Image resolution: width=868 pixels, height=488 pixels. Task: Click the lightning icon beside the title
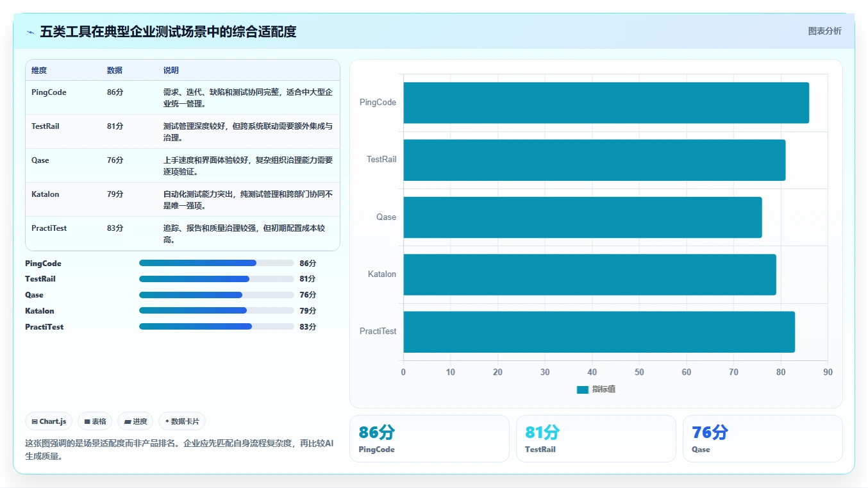tap(31, 32)
